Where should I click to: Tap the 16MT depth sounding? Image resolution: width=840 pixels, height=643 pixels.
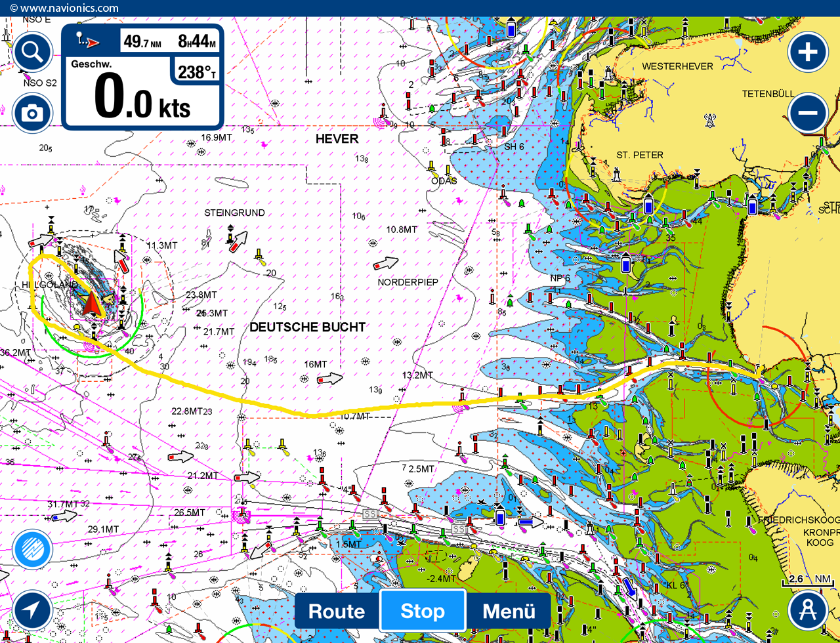point(315,364)
